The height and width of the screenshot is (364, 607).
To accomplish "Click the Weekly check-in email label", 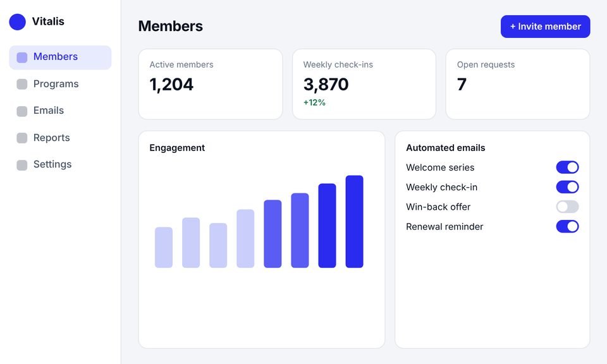I will coord(442,187).
